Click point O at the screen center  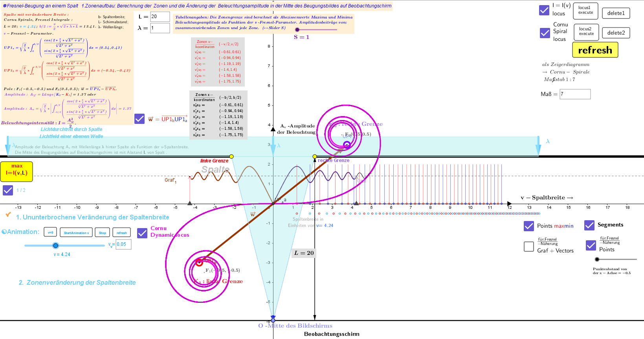(x=273, y=320)
